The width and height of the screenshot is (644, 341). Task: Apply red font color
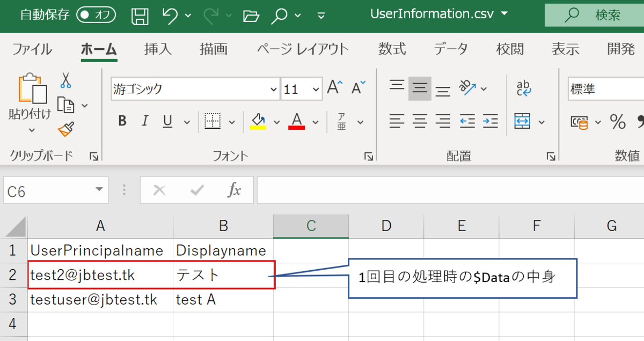point(297,121)
